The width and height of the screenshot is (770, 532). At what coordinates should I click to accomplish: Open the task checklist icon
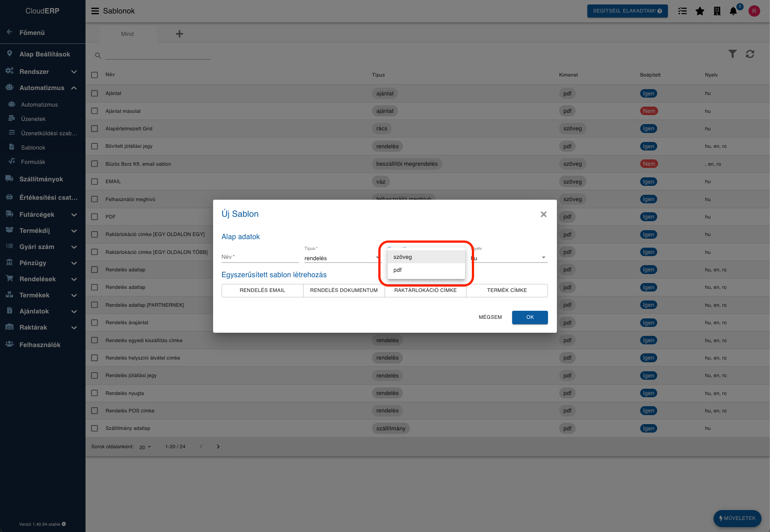tap(682, 11)
